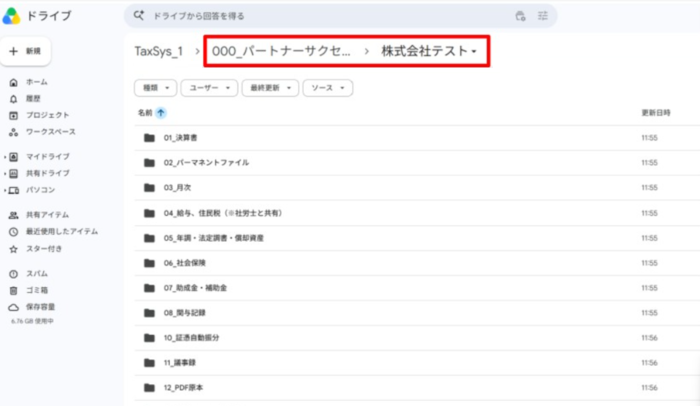Screen dimensions: 700x406
Task: Click the icon left of search options
Action: [x=520, y=16]
